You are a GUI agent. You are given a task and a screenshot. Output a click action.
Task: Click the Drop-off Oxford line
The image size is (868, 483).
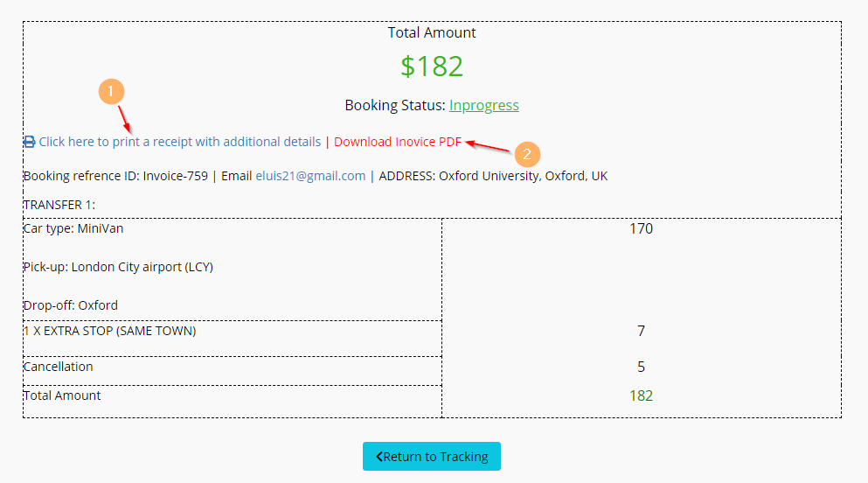coord(70,305)
